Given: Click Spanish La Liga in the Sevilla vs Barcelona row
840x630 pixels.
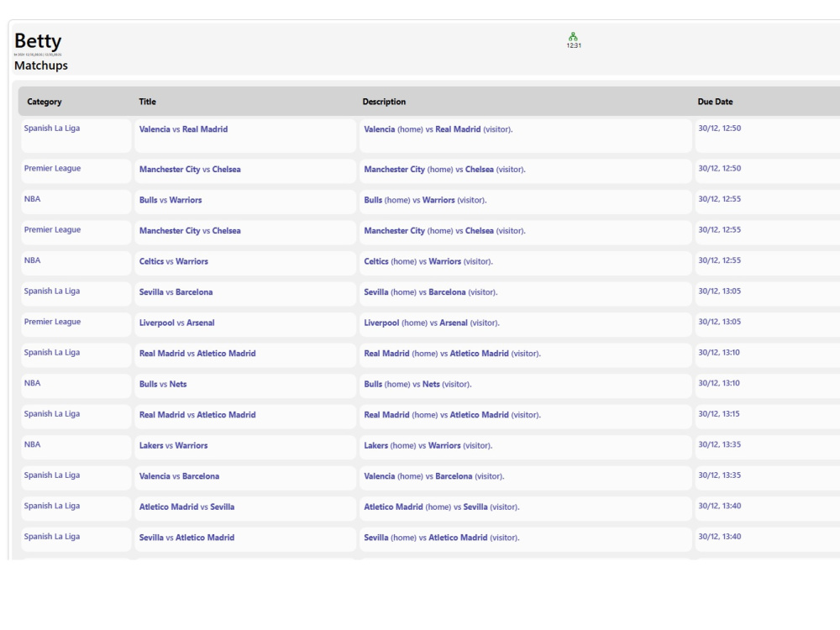Looking at the screenshot, I should [52, 291].
